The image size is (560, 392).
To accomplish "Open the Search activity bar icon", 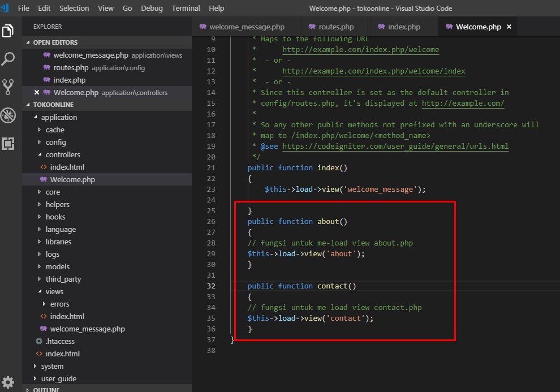I will click(8, 59).
